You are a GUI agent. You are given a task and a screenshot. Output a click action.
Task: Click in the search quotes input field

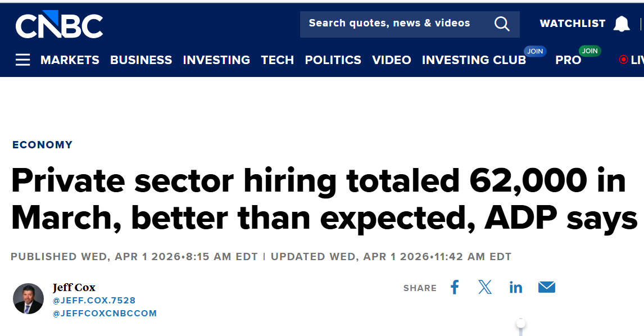point(393,24)
